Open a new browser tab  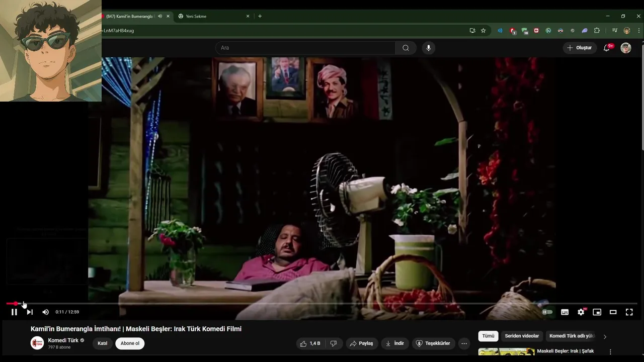point(260,16)
